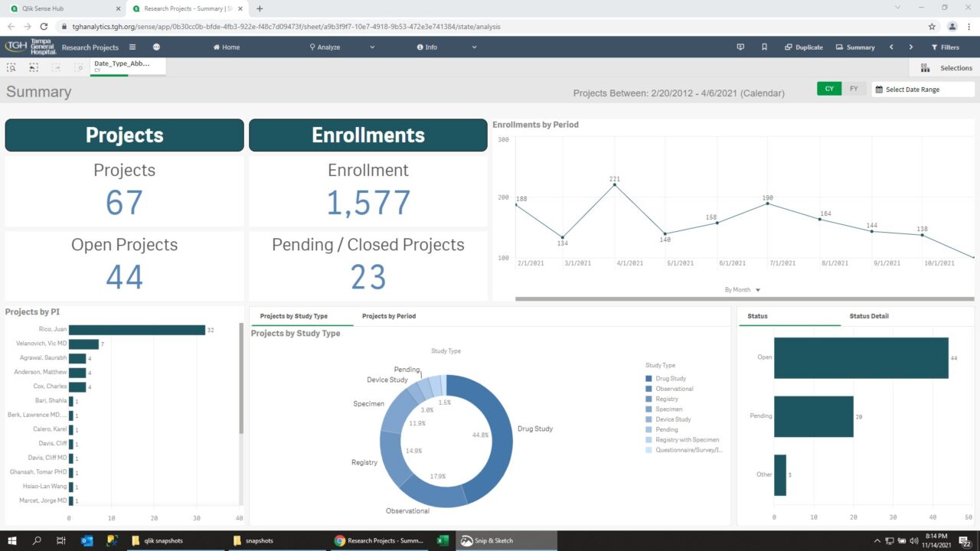
Task: Open smart search in the selections bar
Action: tap(11, 67)
